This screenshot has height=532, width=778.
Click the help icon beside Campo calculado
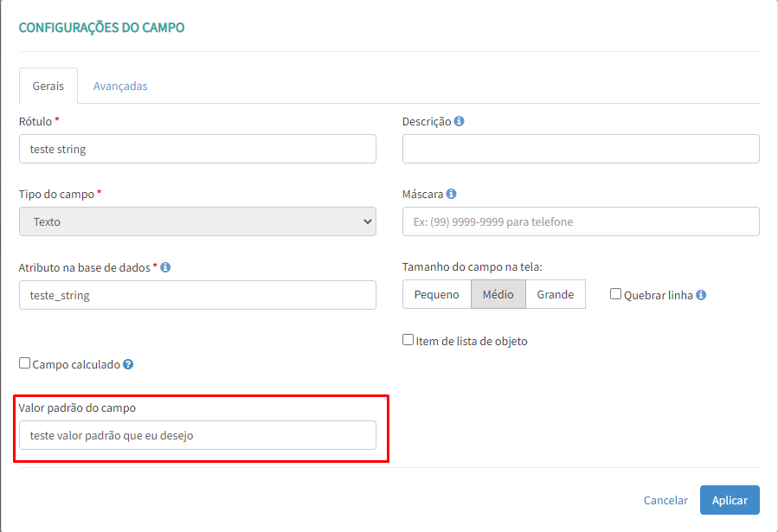tap(128, 365)
